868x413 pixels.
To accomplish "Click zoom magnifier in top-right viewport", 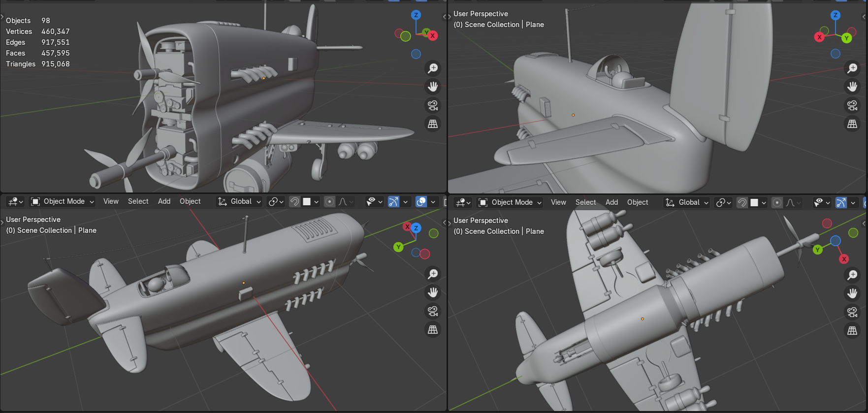I will (852, 68).
